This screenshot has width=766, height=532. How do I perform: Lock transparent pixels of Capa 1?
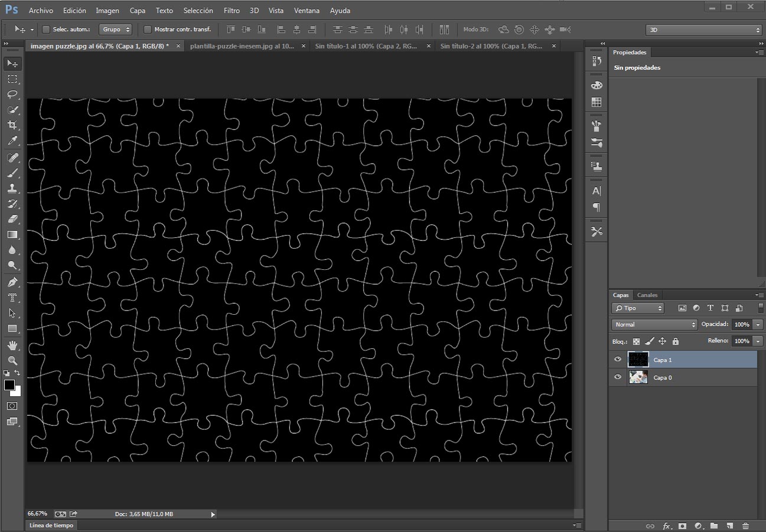(635, 341)
